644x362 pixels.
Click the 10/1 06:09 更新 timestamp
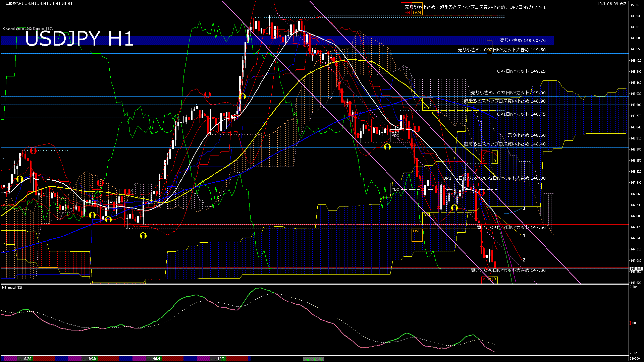[x=612, y=4]
